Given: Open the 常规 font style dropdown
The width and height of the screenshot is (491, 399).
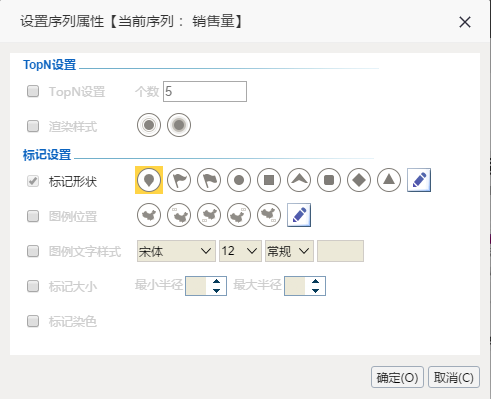Looking at the screenshot, I should [x=289, y=251].
